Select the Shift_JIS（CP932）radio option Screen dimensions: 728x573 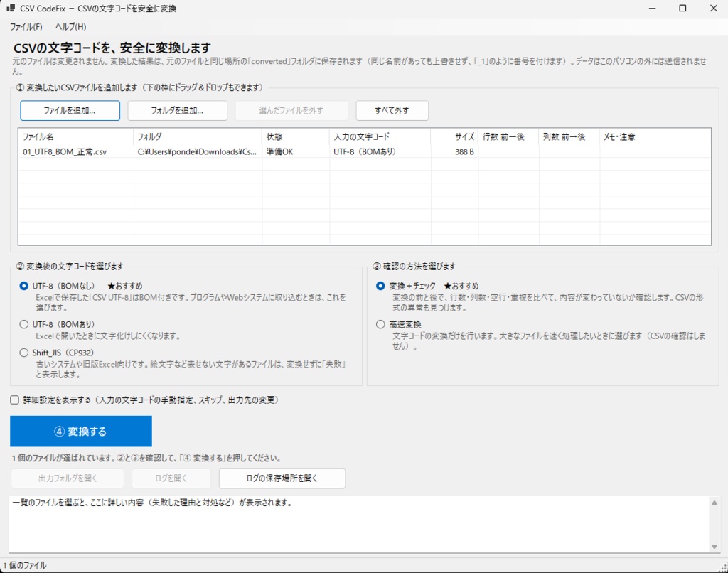click(23, 353)
